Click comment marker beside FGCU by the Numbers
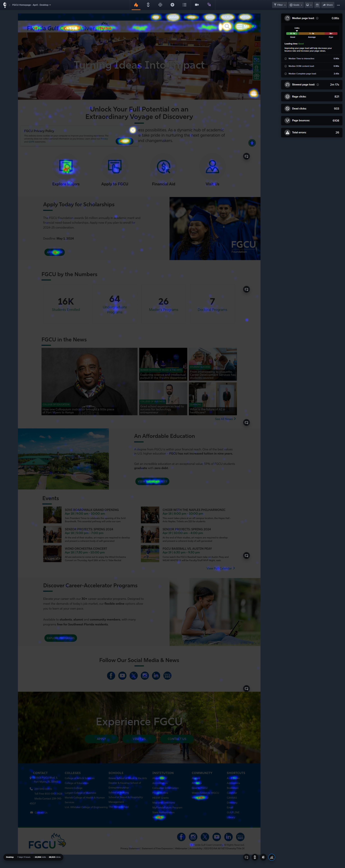The width and height of the screenshot is (345, 868). click(x=246, y=289)
